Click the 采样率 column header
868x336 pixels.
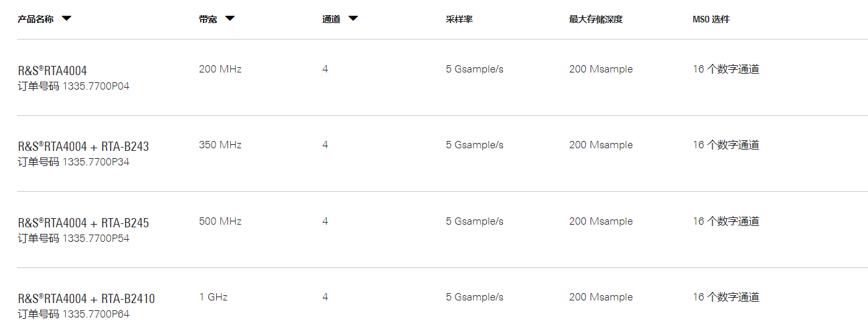coord(459,19)
